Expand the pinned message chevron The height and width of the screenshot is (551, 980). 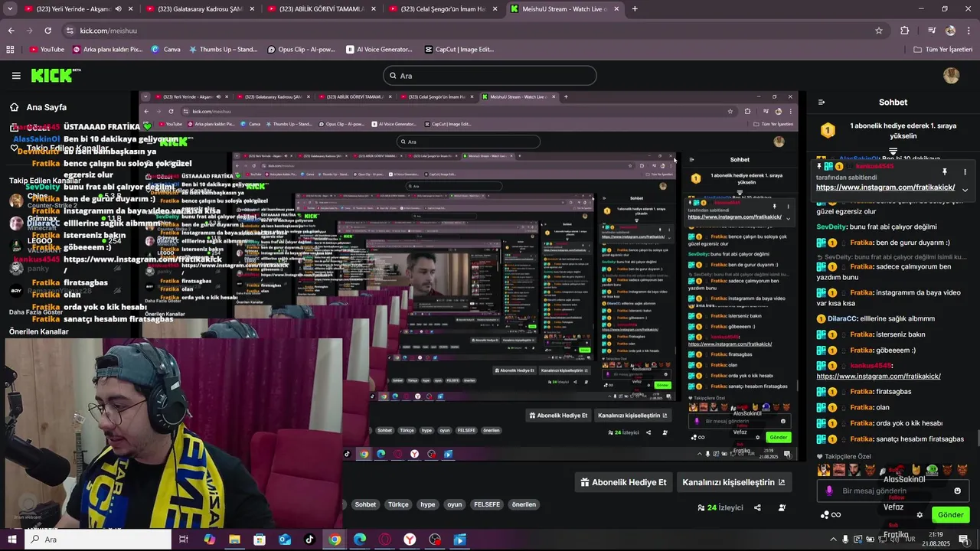(965, 190)
